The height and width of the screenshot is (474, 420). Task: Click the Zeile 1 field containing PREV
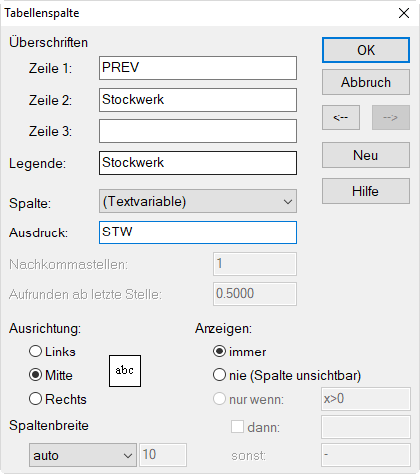click(198, 68)
